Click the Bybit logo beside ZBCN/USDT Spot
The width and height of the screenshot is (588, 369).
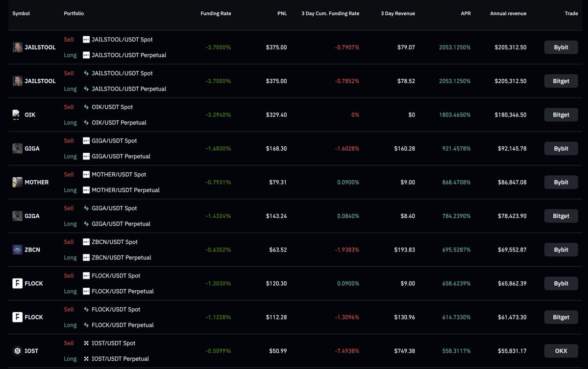tap(86, 242)
